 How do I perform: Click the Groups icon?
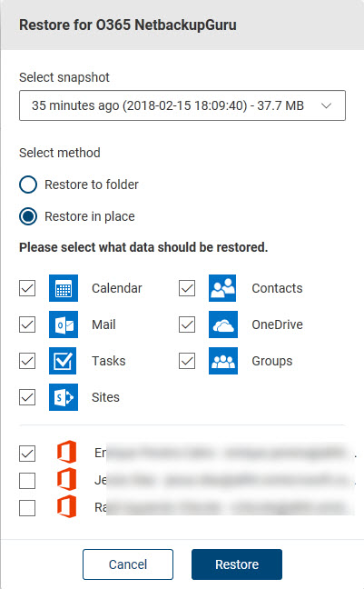pos(223,361)
